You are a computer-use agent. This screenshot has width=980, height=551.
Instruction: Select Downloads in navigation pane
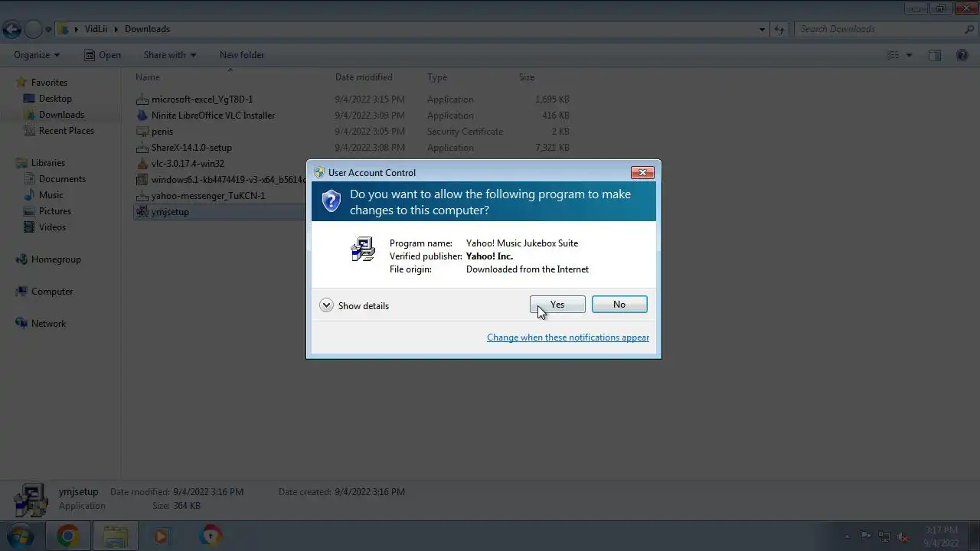coord(61,115)
